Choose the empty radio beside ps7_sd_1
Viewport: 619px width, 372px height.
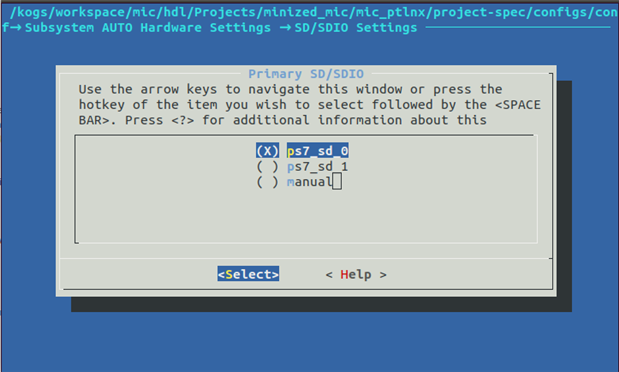tap(267, 167)
